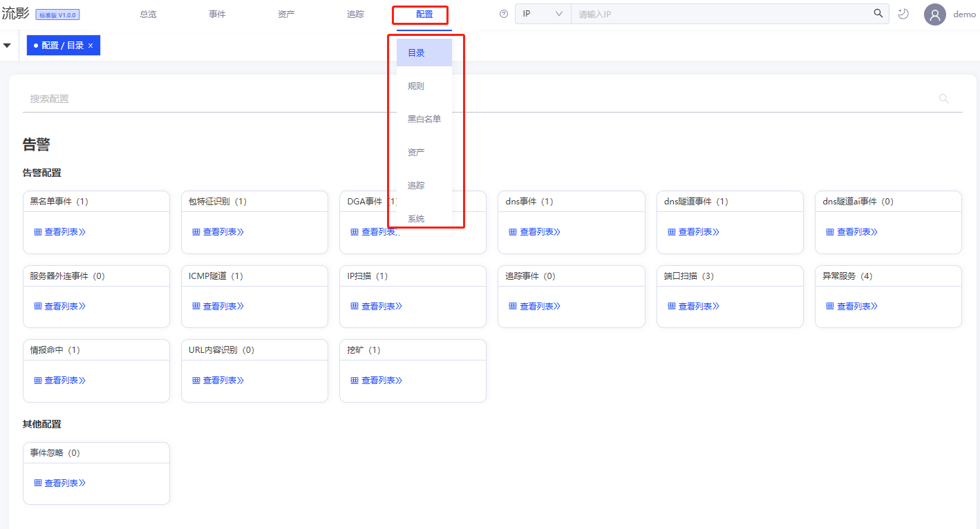Image resolution: width=980 pixels, height=529 pixels.
Task: Open the IP type dropdown
Action: pos(543,14)
